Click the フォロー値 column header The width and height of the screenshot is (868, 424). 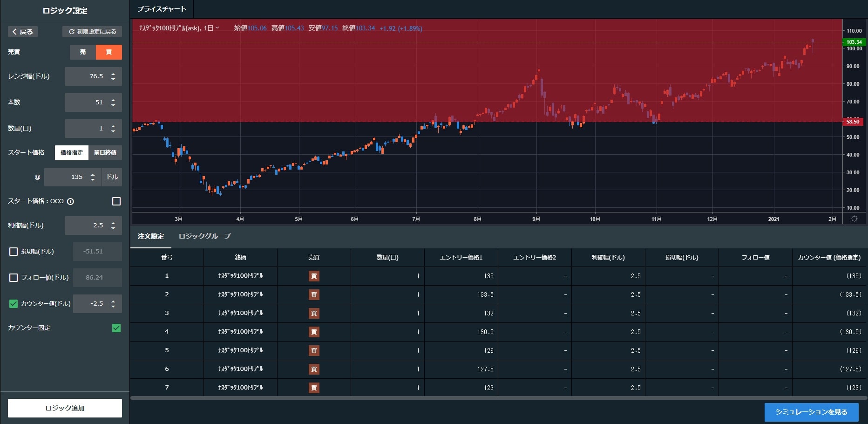point(755,258)
